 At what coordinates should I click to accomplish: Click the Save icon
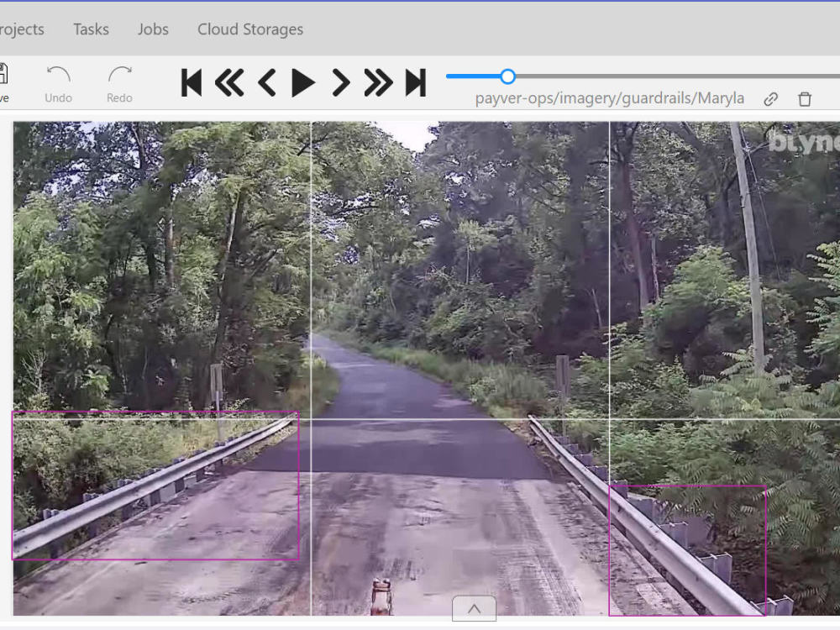3,83
